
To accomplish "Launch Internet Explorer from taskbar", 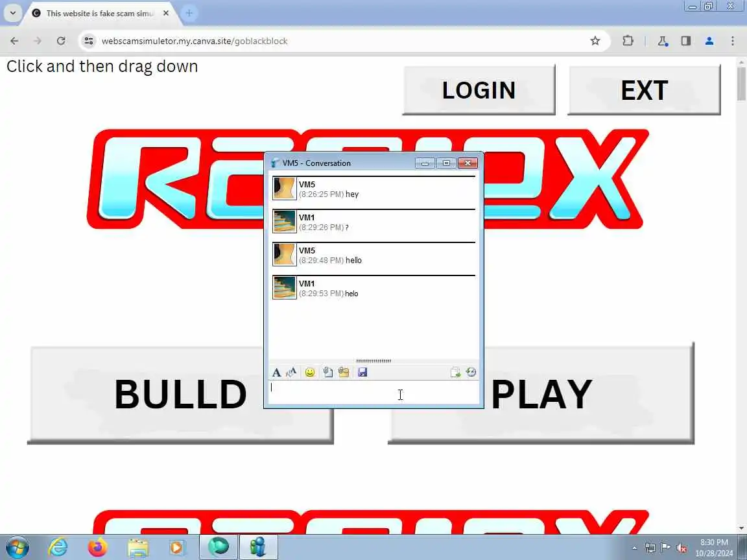I will pyautogui.click(x=58, y=548).
